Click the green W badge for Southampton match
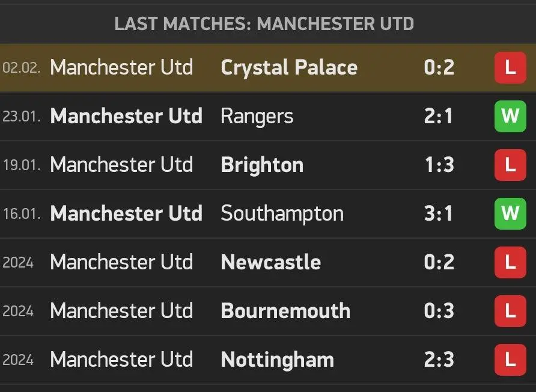 coord(510,213)
